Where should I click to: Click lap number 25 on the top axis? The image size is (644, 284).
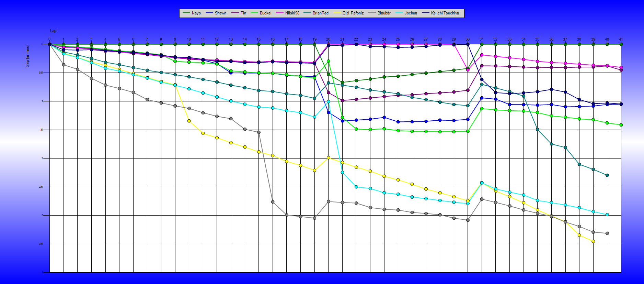click(398, 39)
